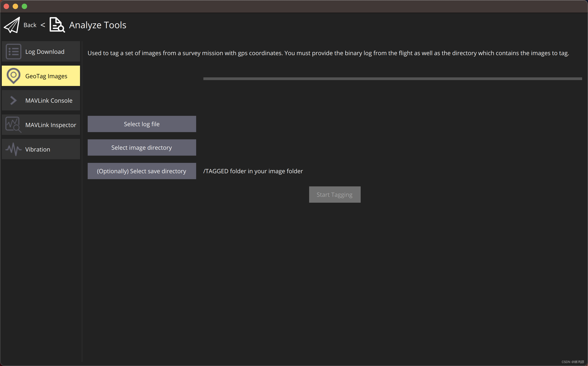Click Optionally Select save directory button
588x366 pixels.
(x=142, y=171)
